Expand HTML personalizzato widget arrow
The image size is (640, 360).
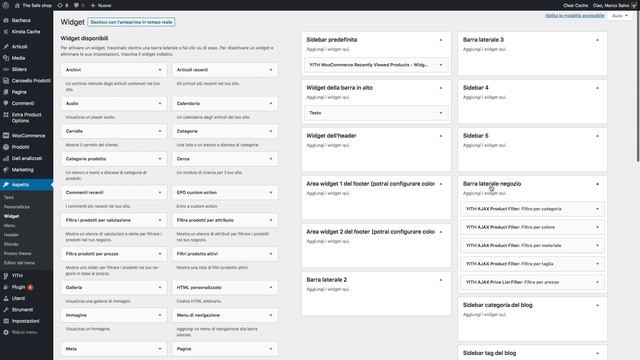[271, 287]
